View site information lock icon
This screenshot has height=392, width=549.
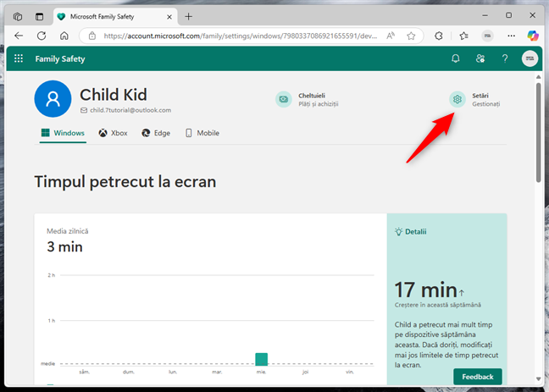92,36
